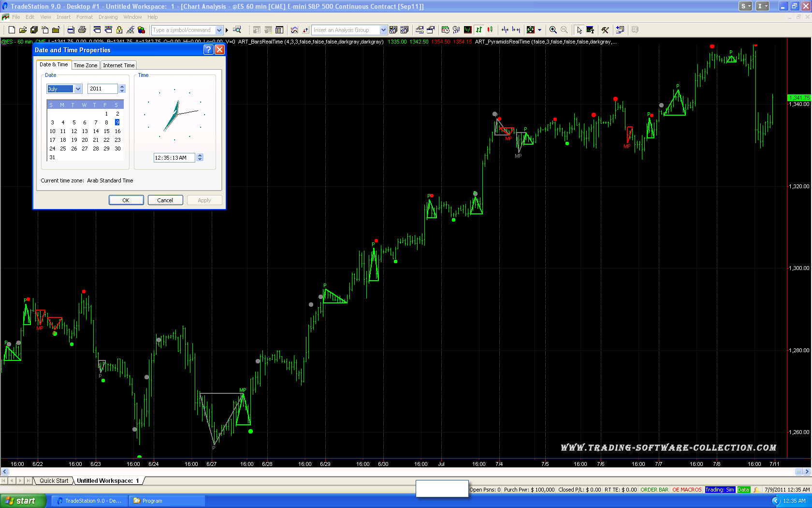Toggle OE MACROS in status bar
The width and height of the screenshot is (812, 508).
tap(687, 490)
